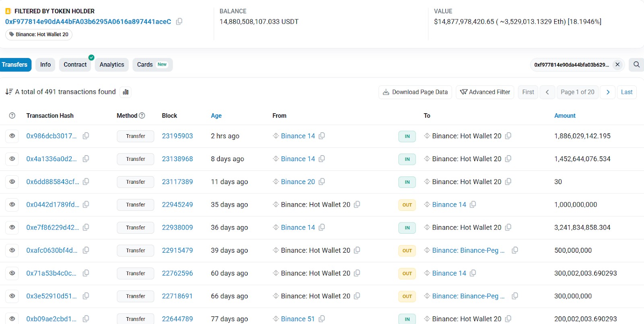Copy transaction hash 0x986dcb3017
The width and height of the screenshot is (644, 324).
86,136
